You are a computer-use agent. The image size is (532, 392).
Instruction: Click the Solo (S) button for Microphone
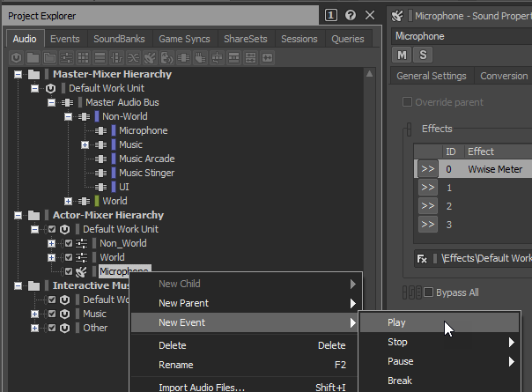pos(422,55)
